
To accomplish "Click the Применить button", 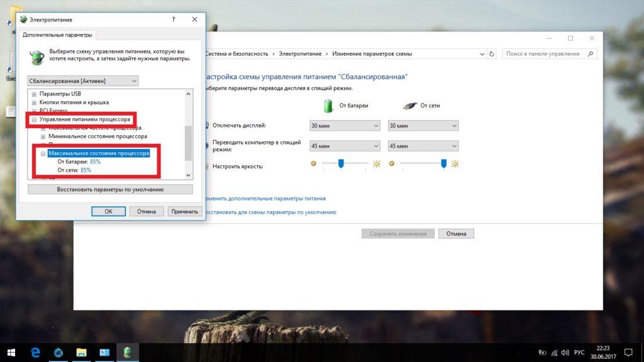I will (x=184, y=211).
